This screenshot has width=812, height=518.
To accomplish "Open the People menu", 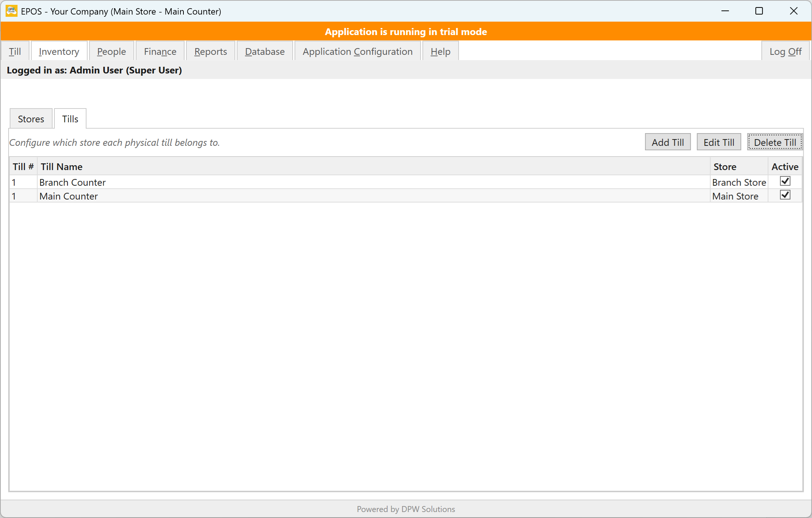I will tap(111, 51).
